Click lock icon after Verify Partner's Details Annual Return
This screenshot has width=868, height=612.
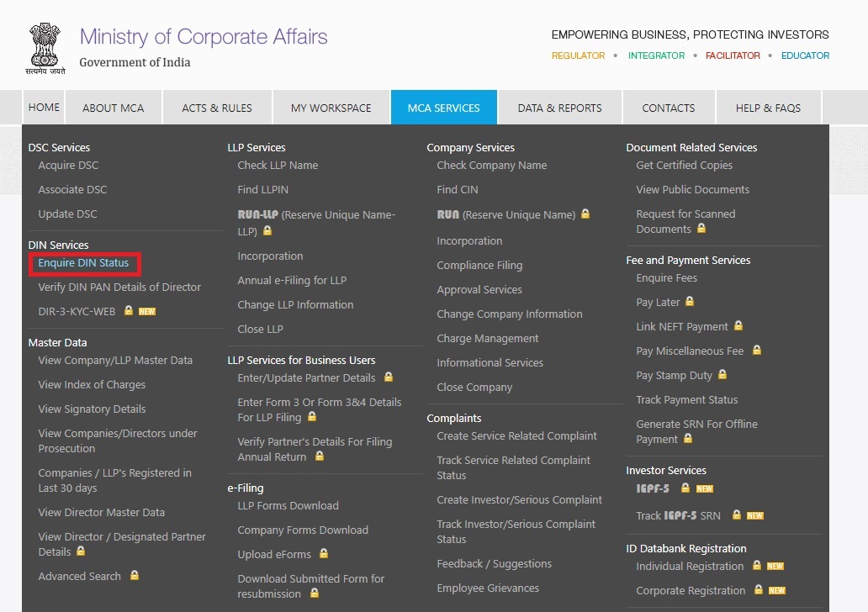coord(320,456)
